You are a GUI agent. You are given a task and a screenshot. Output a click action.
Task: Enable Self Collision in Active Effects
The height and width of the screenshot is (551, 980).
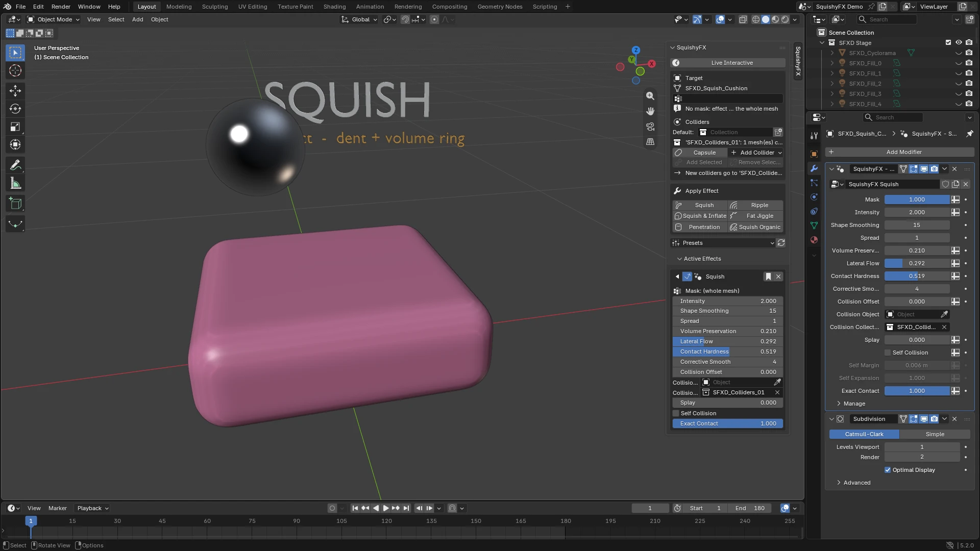[676, 413]
